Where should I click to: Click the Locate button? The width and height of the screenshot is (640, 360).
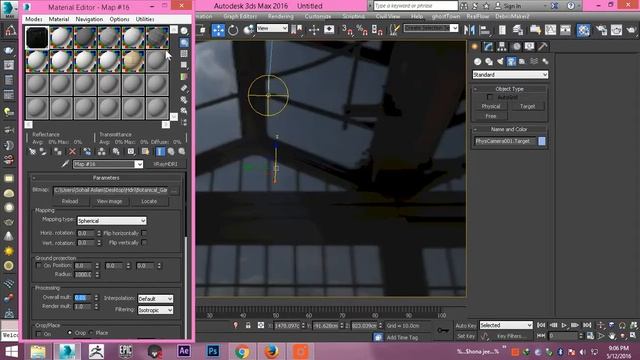[149, 202]
